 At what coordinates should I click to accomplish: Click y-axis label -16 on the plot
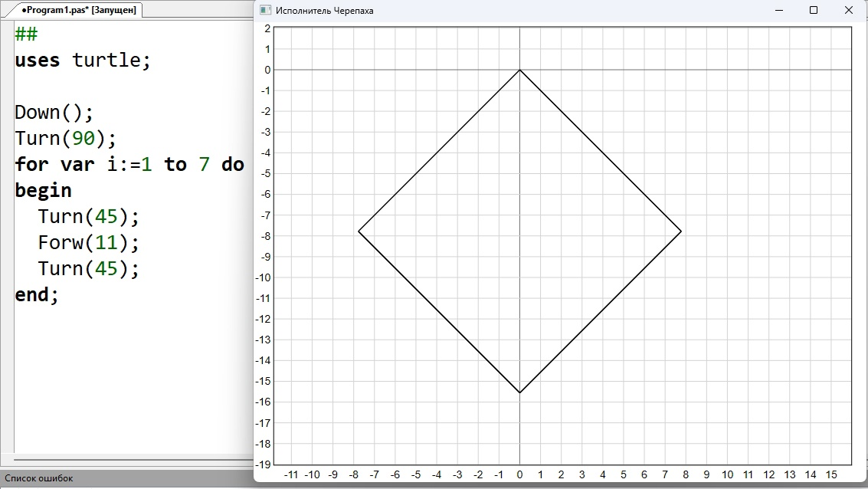pyautogui.click(x=264, y=402)
